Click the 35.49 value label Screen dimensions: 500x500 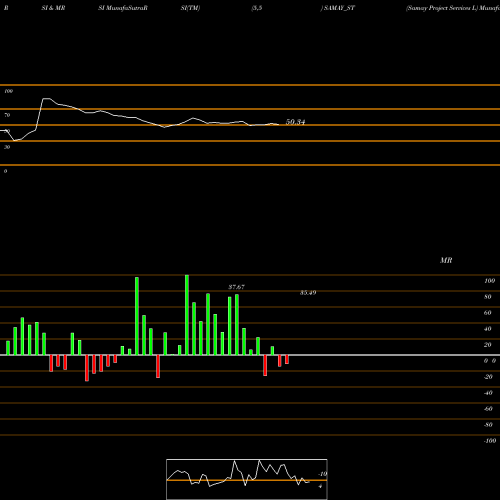308,293
